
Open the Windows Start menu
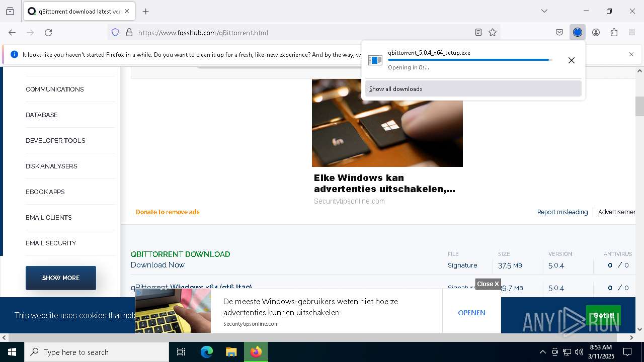(x=12, y=352)
